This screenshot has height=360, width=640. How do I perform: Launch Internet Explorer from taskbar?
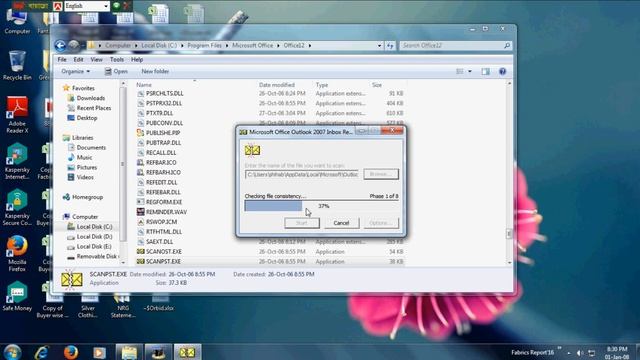42,352
